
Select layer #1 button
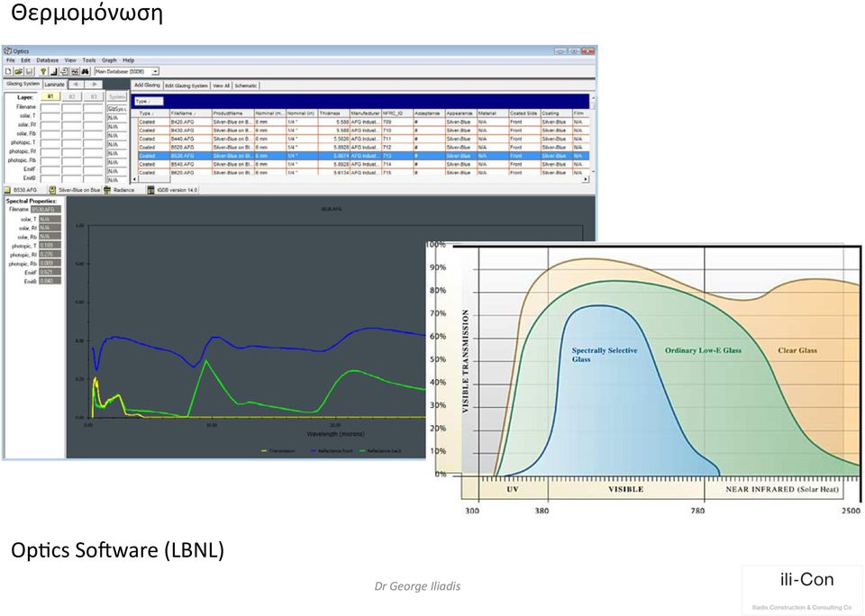click(50, 96)
